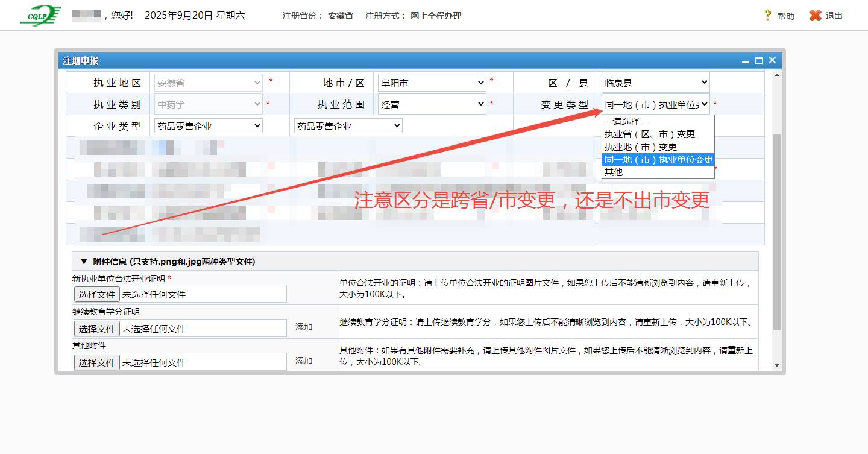Image resolution: width=868 pixels, height=454 pixels.
Task: Click 添加 next to 继续教育学分证明
Action: coord(304,327)
